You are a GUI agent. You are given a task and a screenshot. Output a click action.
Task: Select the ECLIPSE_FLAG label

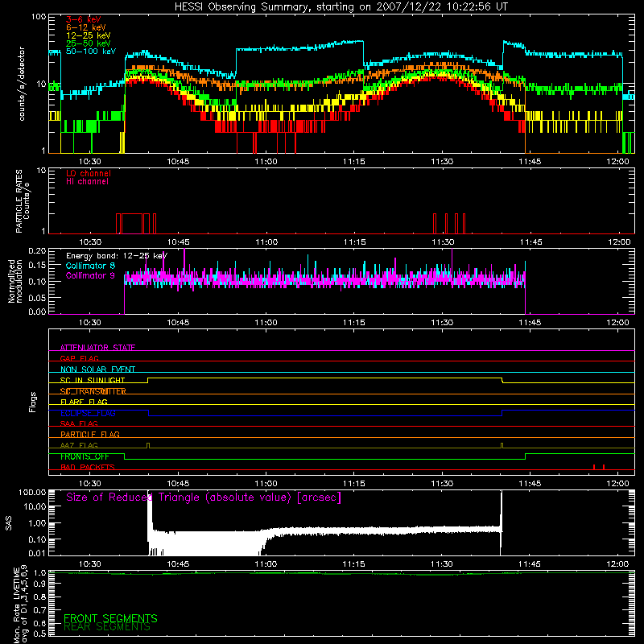(88, 413)
